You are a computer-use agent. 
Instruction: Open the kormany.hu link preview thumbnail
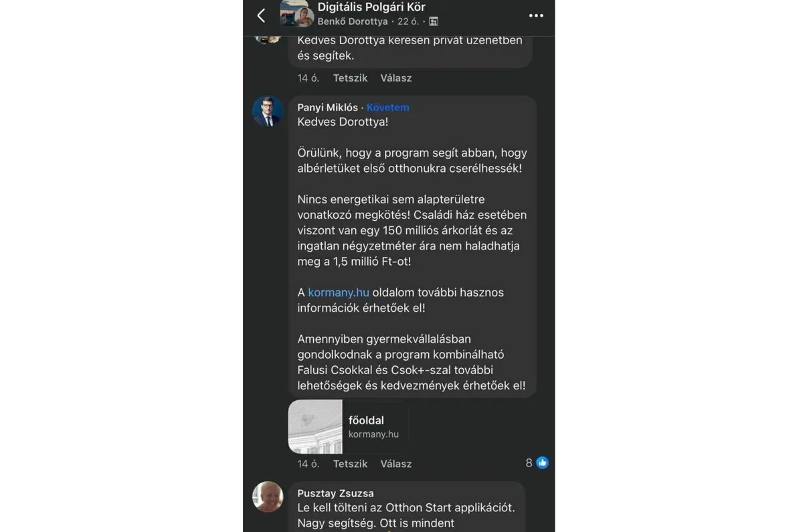(315, 427)
